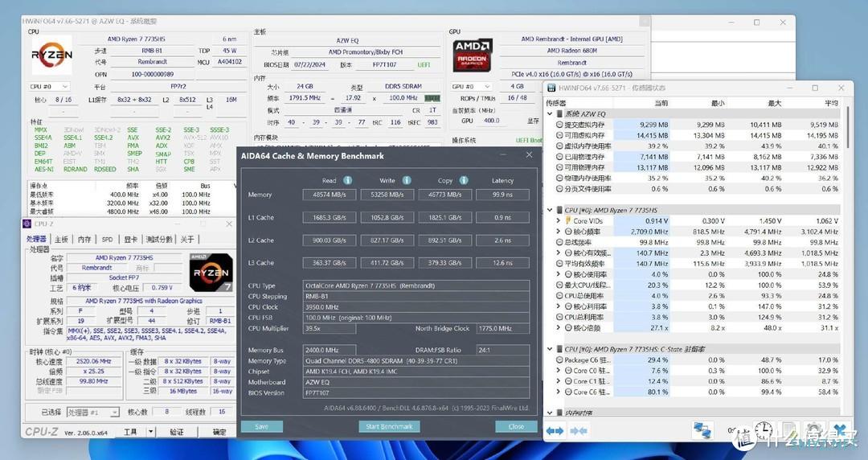Click the 验证 button in CPU-Z
The image size is (868, 460).
point(177,432)
